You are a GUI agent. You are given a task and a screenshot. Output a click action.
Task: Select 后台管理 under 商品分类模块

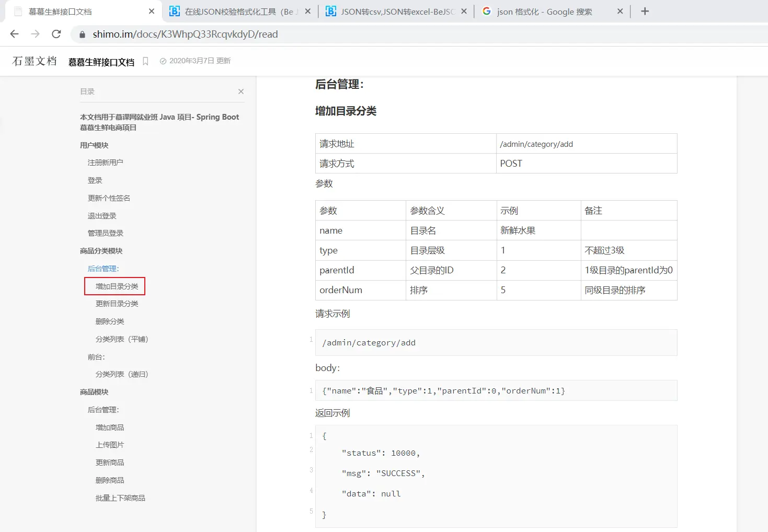(x=103, y=269)
